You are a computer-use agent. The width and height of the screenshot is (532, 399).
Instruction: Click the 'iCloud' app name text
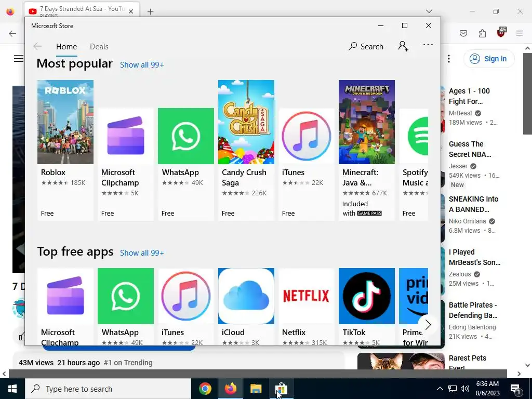233,332
